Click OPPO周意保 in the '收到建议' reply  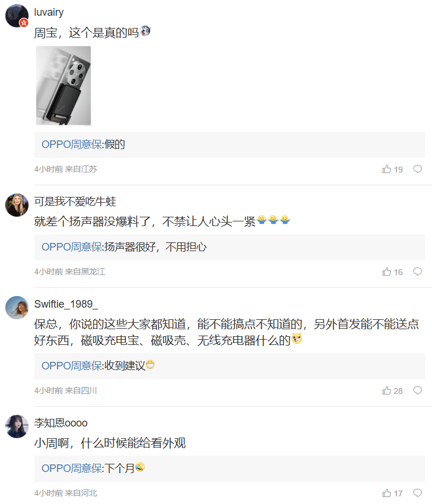coord(71,366)
